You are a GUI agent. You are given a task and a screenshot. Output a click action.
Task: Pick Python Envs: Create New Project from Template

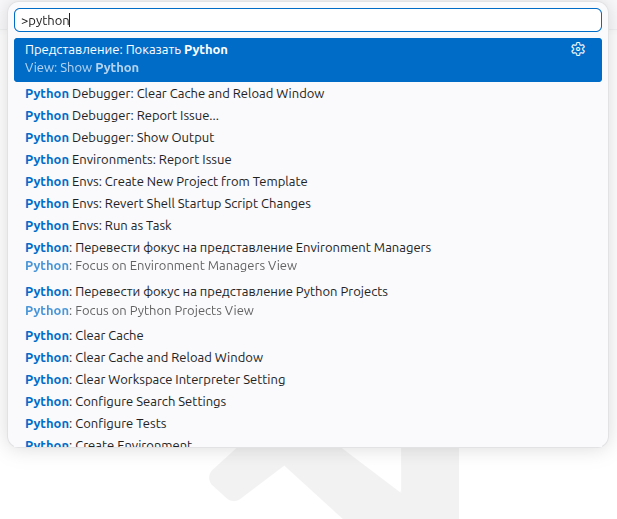coord(308,182)
